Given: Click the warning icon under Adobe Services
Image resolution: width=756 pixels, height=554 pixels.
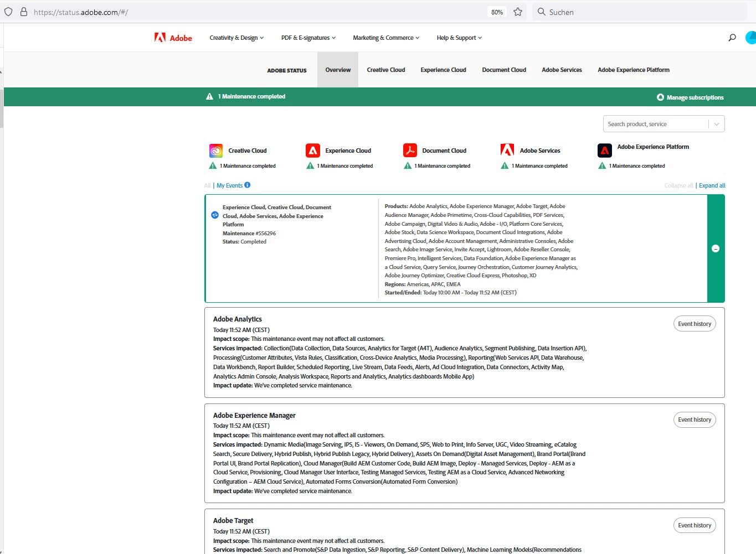Looking at the screenshot, I should (505, 165).
